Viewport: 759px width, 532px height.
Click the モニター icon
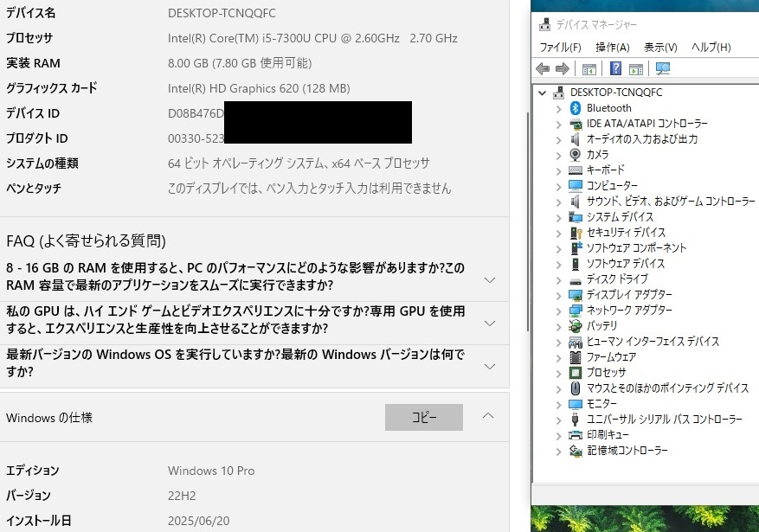pos(575,404)
